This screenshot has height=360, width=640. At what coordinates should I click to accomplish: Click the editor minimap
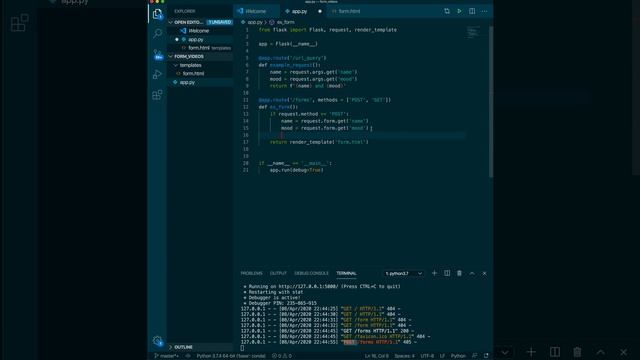(x=473, y=32)
